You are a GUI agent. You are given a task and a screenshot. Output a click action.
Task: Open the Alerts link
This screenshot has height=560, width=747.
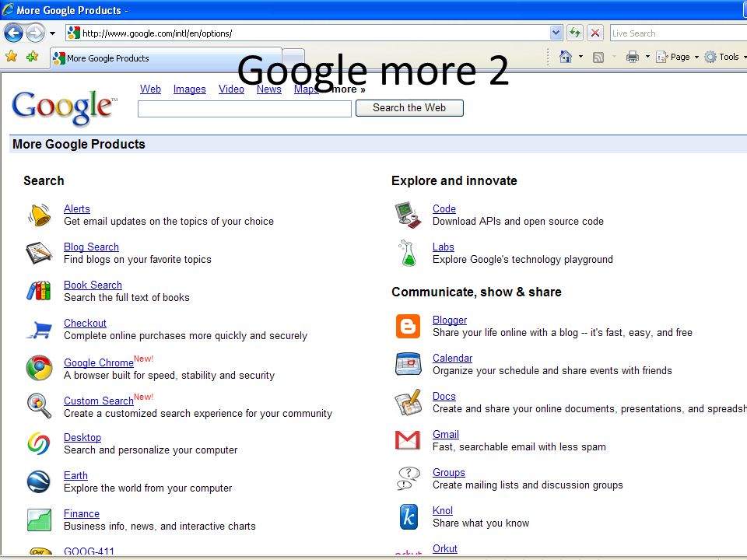coord(77,209)
